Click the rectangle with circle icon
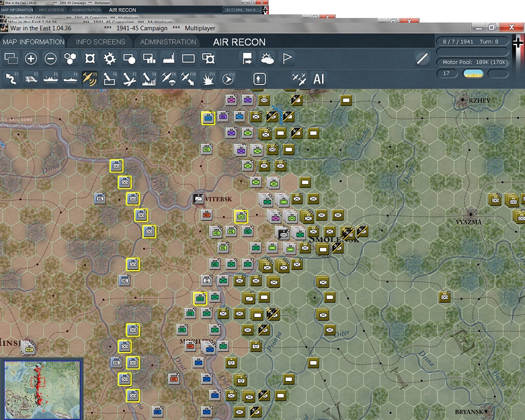This screenshot has height=420, width=525. tap(129, 58)
